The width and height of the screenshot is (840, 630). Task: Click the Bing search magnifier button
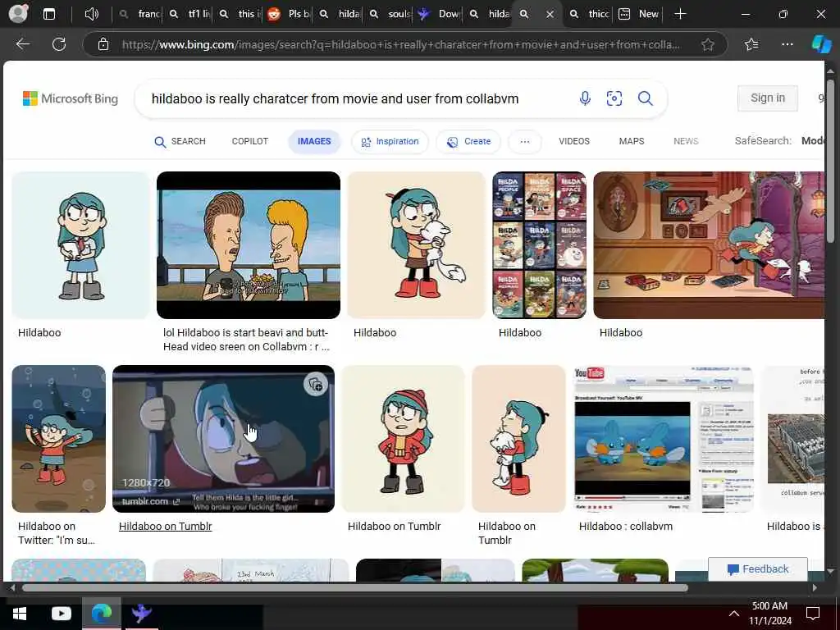click(646, 98)
